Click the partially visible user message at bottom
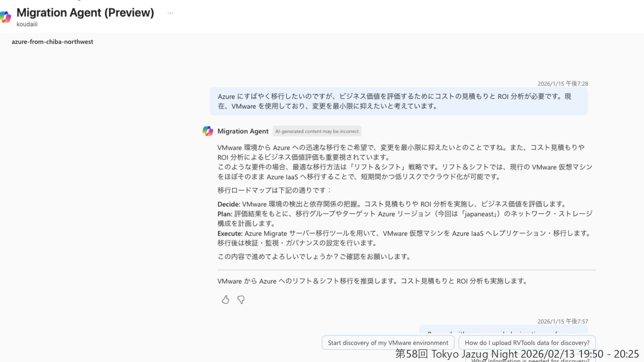Viewport: 644px width, 362px height. [503, 330]
